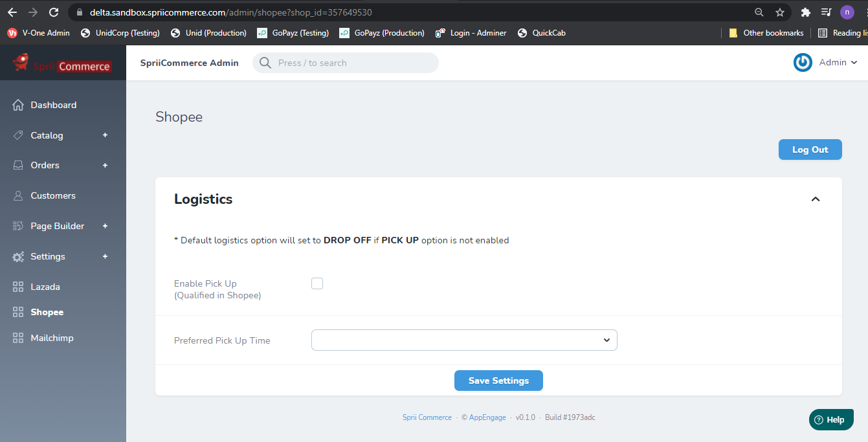
Task: Click the Page Builder icon
Action: point(18,226)
